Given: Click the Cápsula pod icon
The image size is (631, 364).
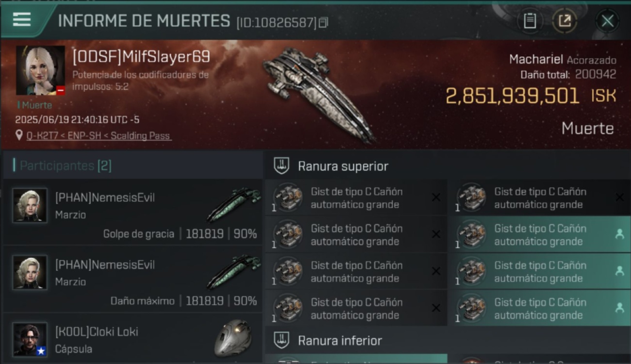Looking at the screenshot, I should [x=233, y=338].
